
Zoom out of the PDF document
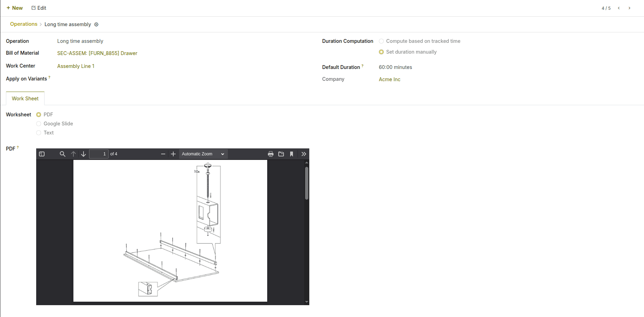pos(163,154)
